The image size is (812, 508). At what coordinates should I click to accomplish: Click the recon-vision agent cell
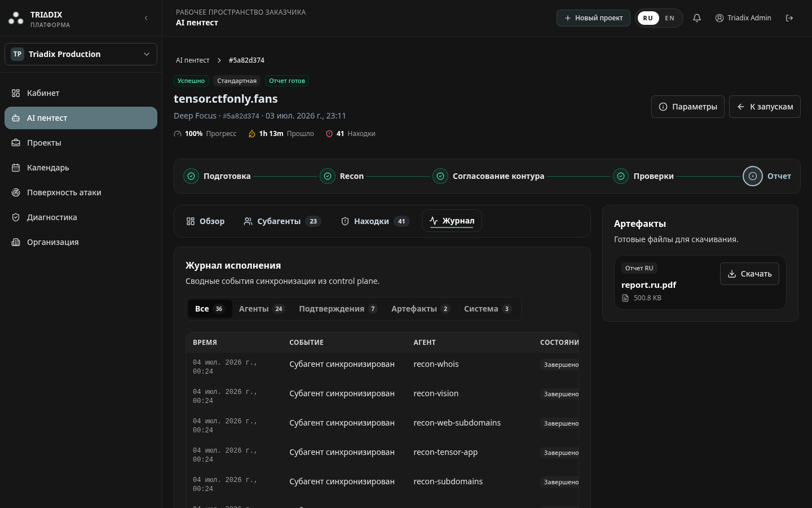436,393
